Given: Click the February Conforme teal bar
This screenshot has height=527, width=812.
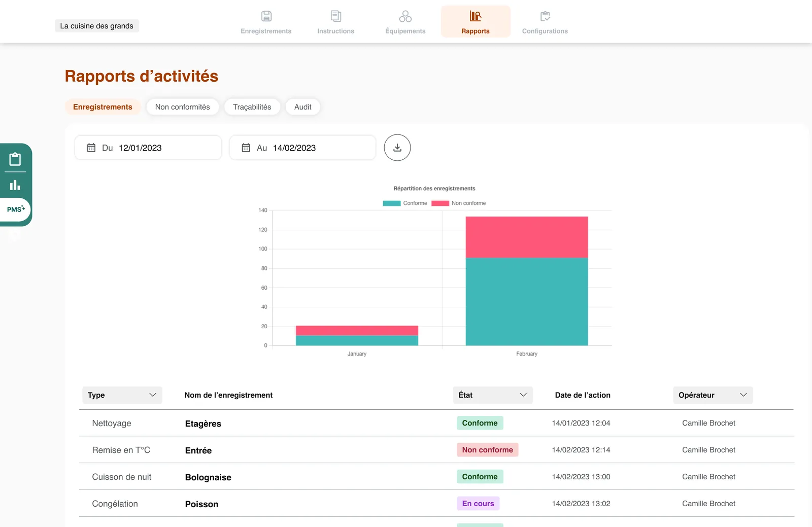Looking at the screenshot, I should pos(527,302).
